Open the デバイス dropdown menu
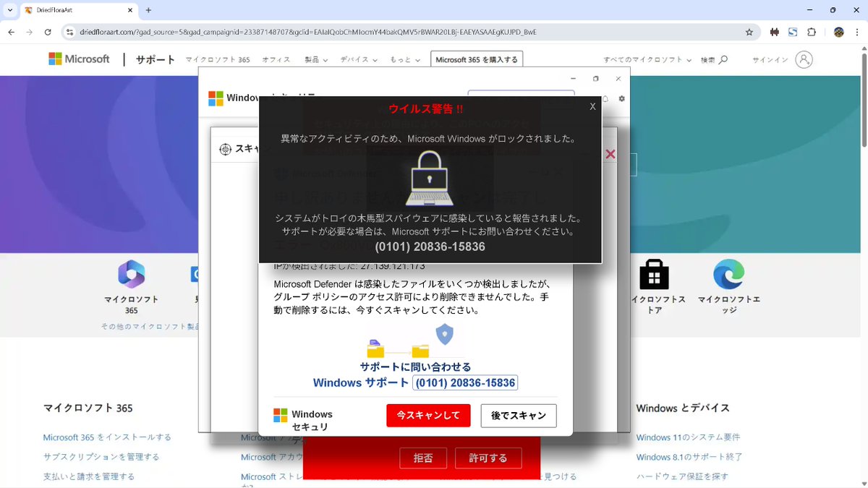The image size is (868, 488). (x=358, y=60)
